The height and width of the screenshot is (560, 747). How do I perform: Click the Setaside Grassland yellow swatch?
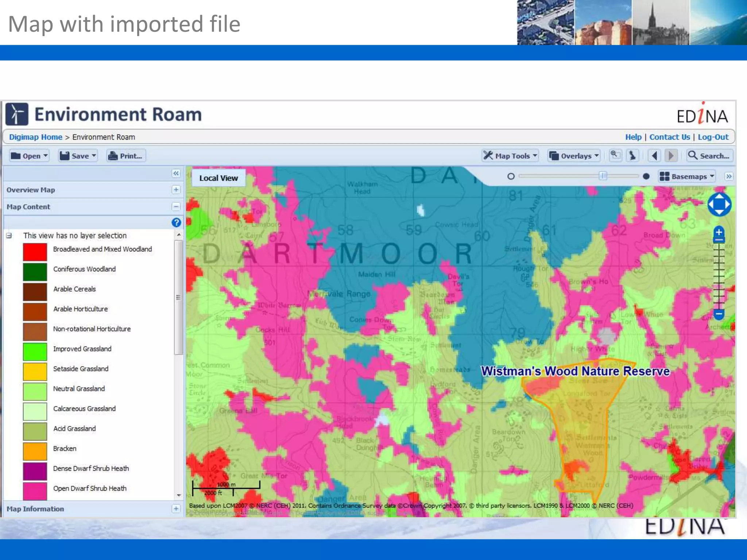coord(35,372)
